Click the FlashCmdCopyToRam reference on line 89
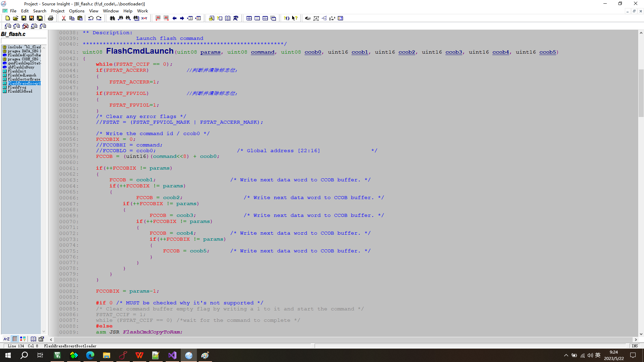This screenshot has height=362, width=644. 152,332
